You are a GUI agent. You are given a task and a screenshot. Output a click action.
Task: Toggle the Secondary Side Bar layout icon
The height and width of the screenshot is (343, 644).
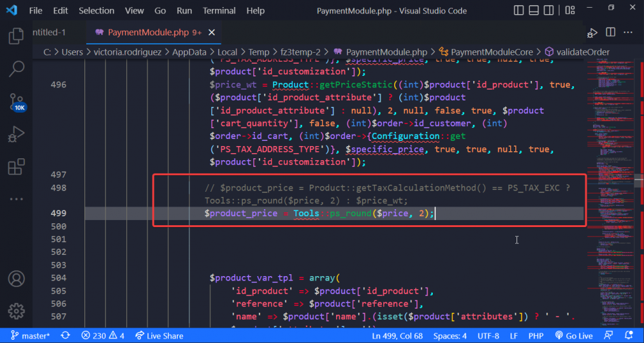(548, 11)
